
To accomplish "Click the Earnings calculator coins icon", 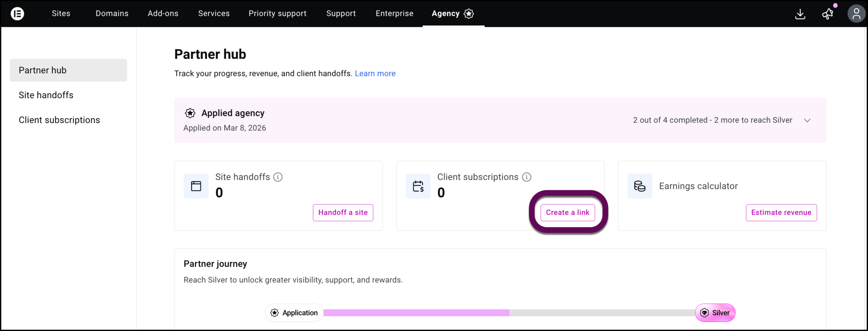I will pyautogui.click(x=639, y=186).
